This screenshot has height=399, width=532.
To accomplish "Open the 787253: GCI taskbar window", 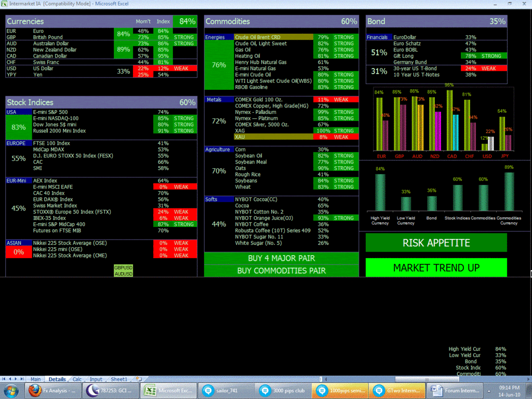I will 111,391.
